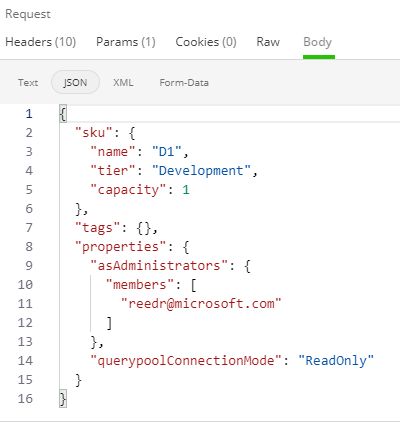Click the "tags" key
This screenshot has width=400, height=422.
pyautogui.click(x=98, y=228)
